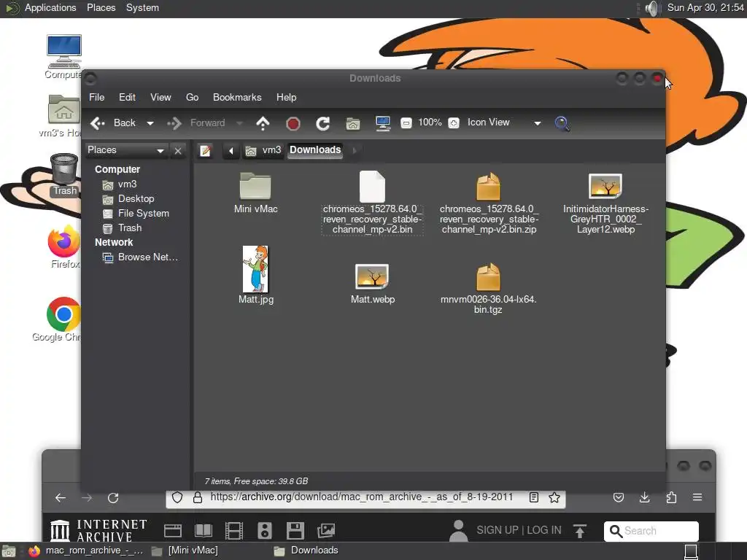The image size is (747, 560).
Task: Select Browse Network in the sidebar
Action: tap(140, 257)
